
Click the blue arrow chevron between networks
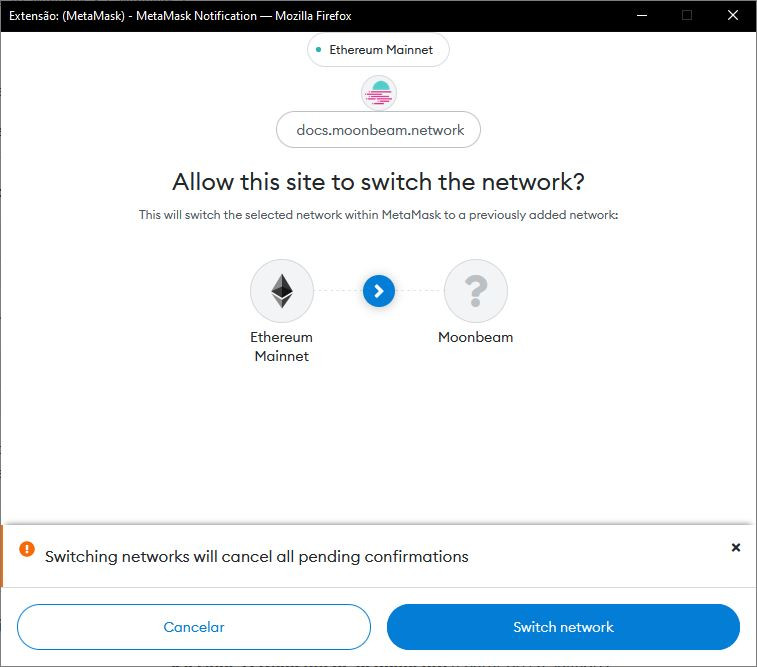(379, 291)
